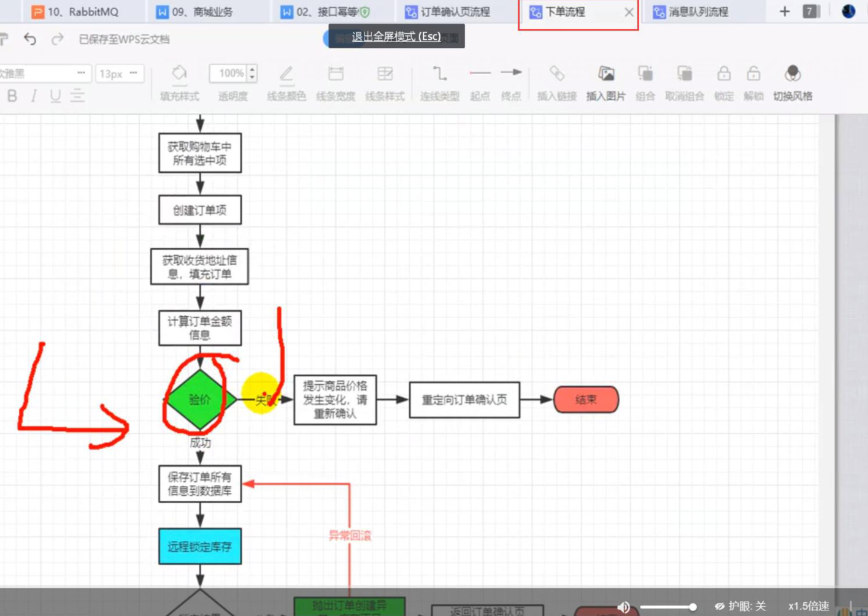Toggle Italic text formatting

coord(34,96)
